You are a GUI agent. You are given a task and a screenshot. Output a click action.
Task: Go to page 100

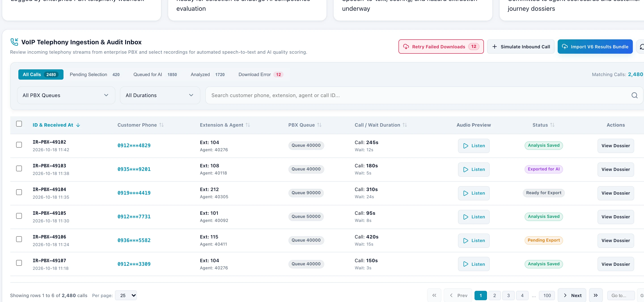pos(547,296)
